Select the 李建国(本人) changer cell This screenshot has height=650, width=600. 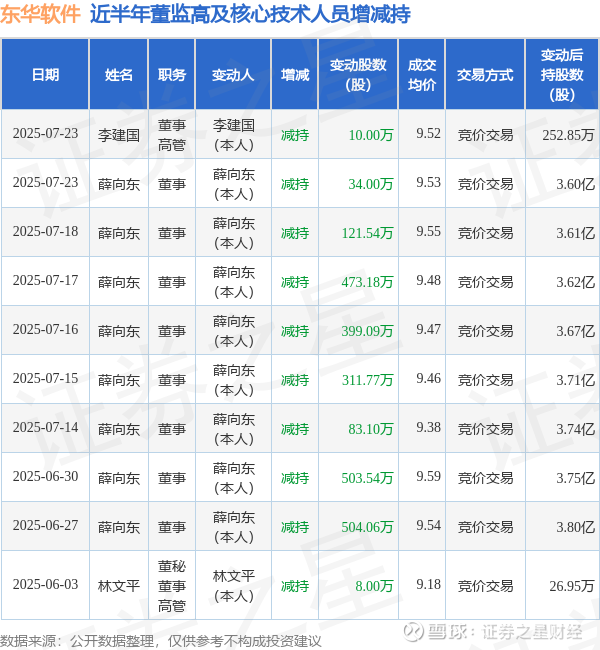[233, 135]
